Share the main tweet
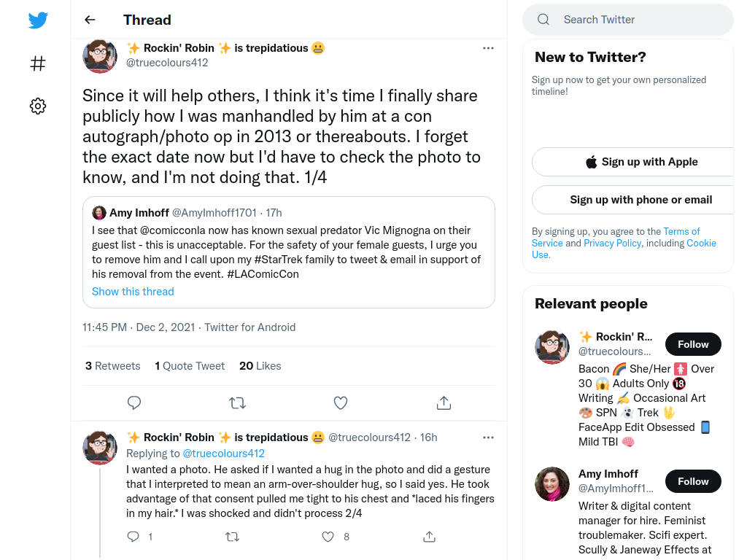 [444, 402]
